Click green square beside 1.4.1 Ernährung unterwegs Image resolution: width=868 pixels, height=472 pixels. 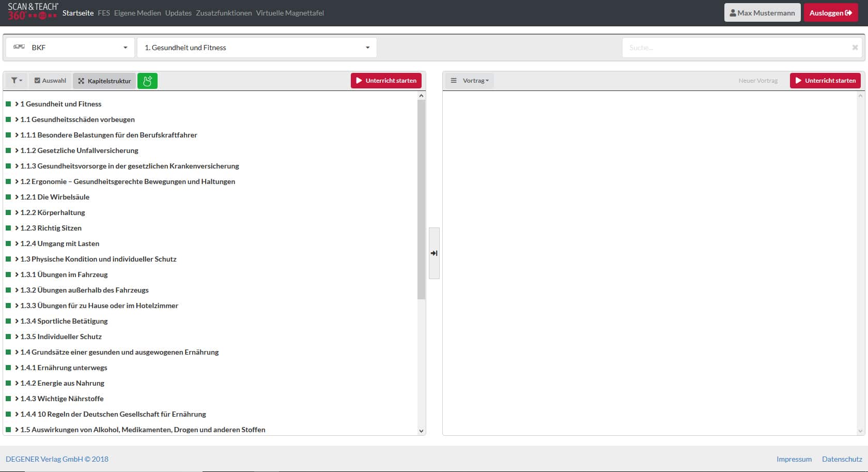click(x=8, y=368)
